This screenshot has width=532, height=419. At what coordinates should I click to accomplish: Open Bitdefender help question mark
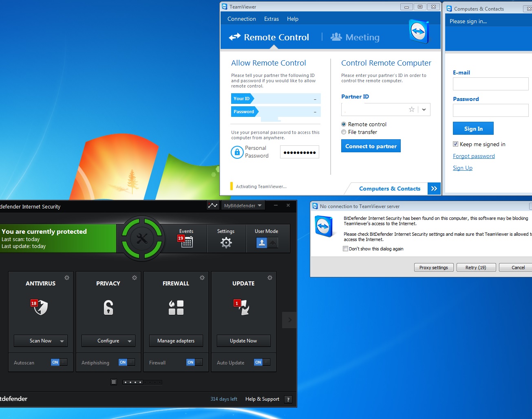coord(288,399)
